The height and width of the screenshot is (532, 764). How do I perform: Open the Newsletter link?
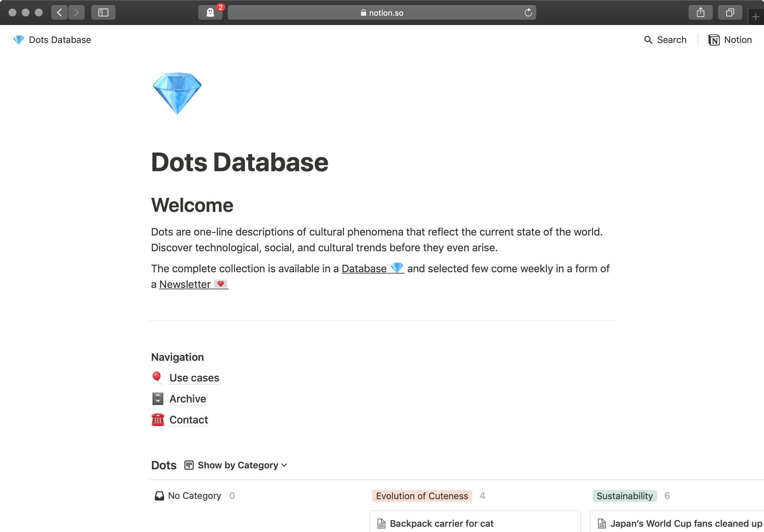coord(185,284)
